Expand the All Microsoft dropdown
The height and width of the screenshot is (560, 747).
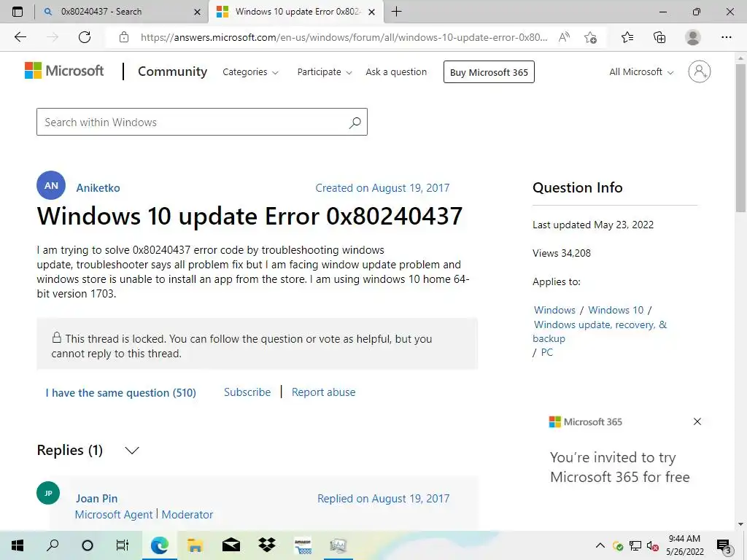click(641, 72)
